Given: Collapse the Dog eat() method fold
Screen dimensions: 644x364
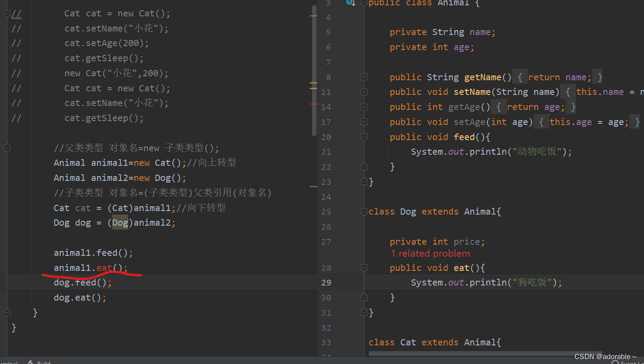Looking at the screenshot, I should [x=364, y=268].
